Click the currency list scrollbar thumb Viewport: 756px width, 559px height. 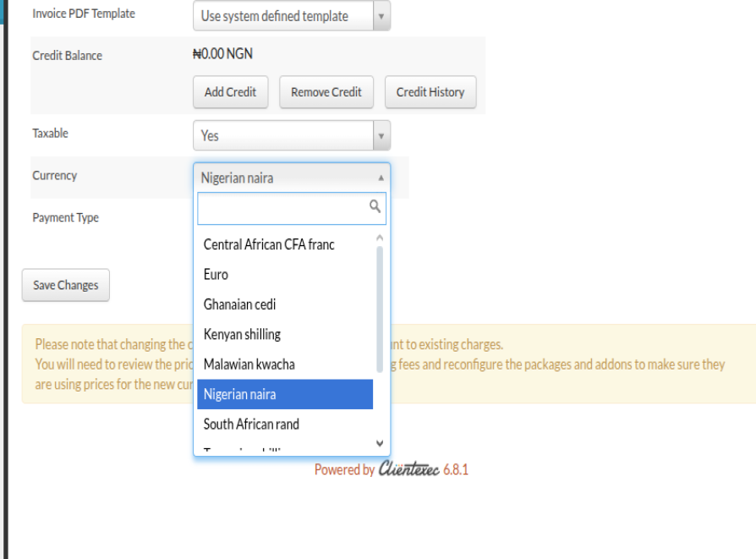point(379,309)
